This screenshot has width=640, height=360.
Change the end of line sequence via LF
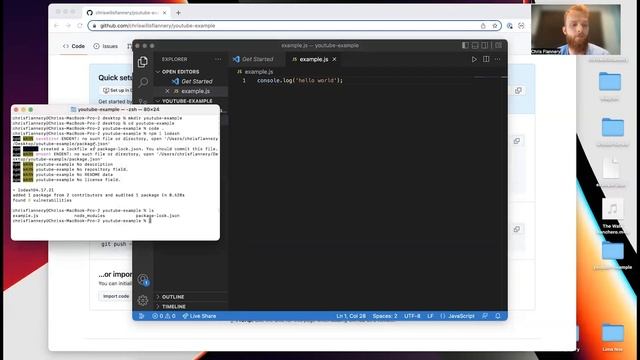[430, 316]
